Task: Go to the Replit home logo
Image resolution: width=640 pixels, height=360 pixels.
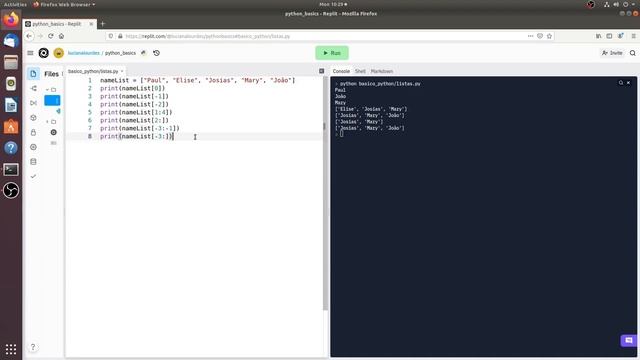Action: tap(44, 53)
